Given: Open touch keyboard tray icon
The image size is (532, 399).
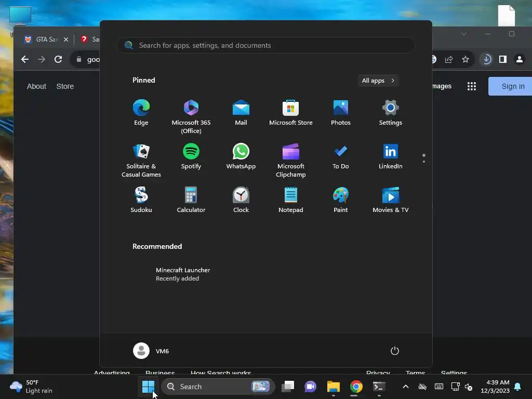Looking at the screenshot, I should click(x=438, y=387).
